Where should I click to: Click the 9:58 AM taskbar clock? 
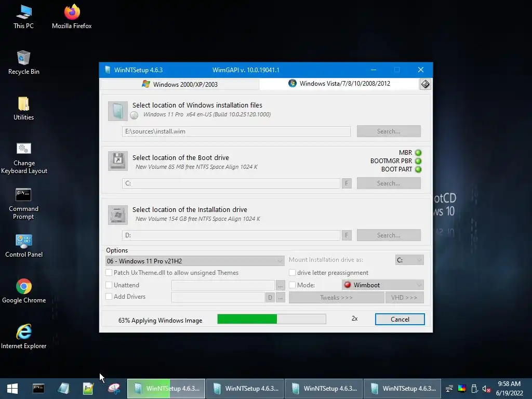coord(509,389)
